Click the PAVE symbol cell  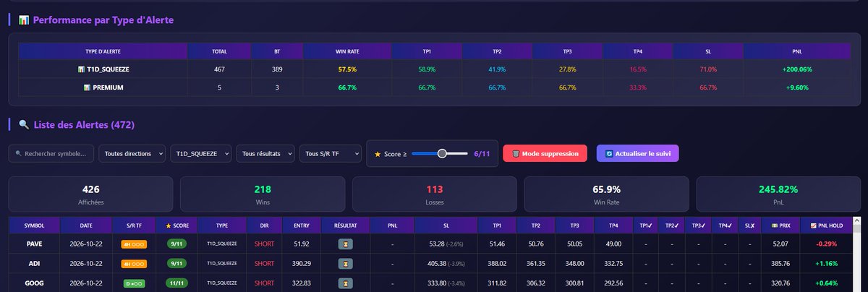click(34, 244)
